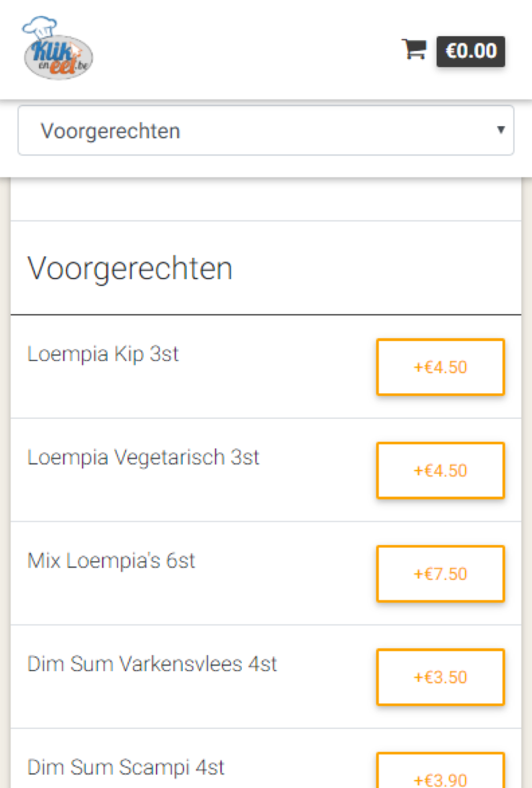
Task: Click the dropdown arrow of category selector
Action: [500, 130]
